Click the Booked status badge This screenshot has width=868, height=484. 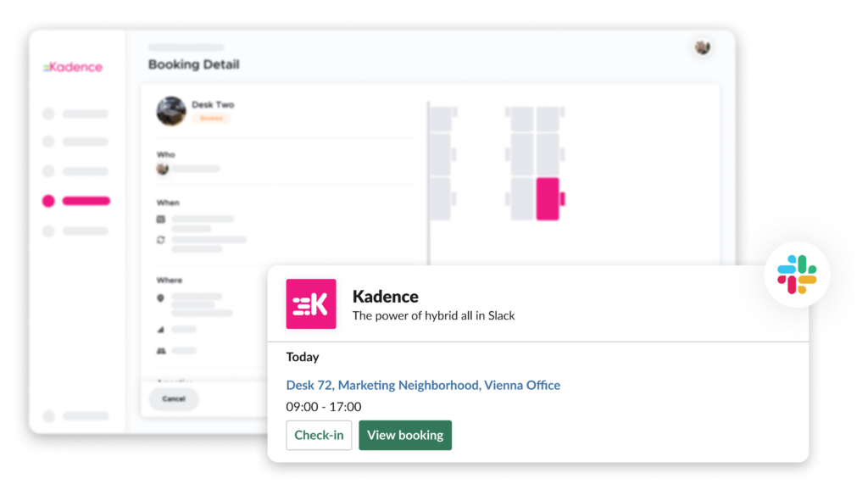211,118
